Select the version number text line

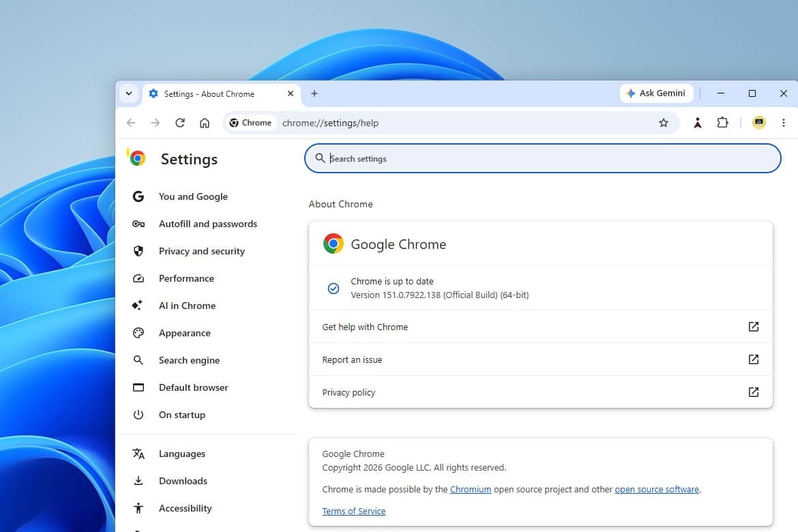(440, 295)
